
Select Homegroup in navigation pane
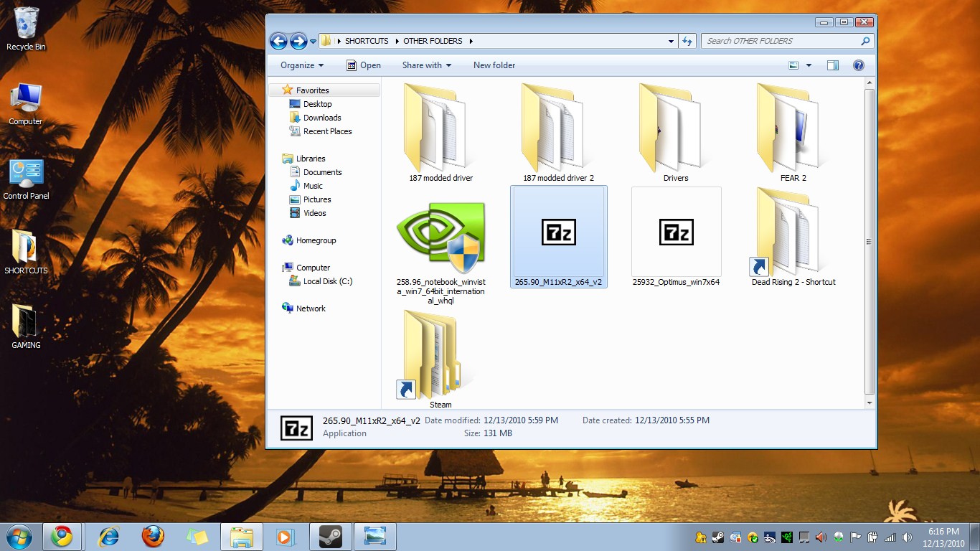point(309,240)
